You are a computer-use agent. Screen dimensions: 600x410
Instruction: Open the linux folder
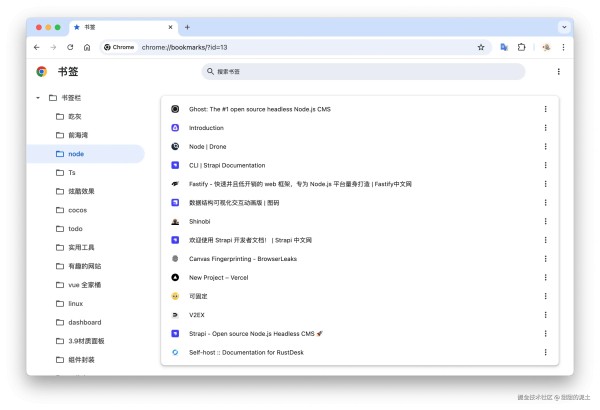(x=69, y=304)
